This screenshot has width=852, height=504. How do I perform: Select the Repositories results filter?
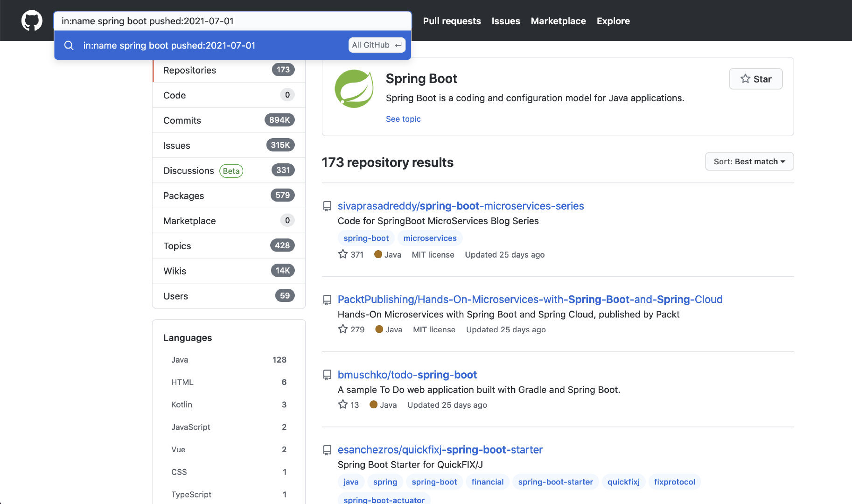pyautogui.click(x=229, y=70)
